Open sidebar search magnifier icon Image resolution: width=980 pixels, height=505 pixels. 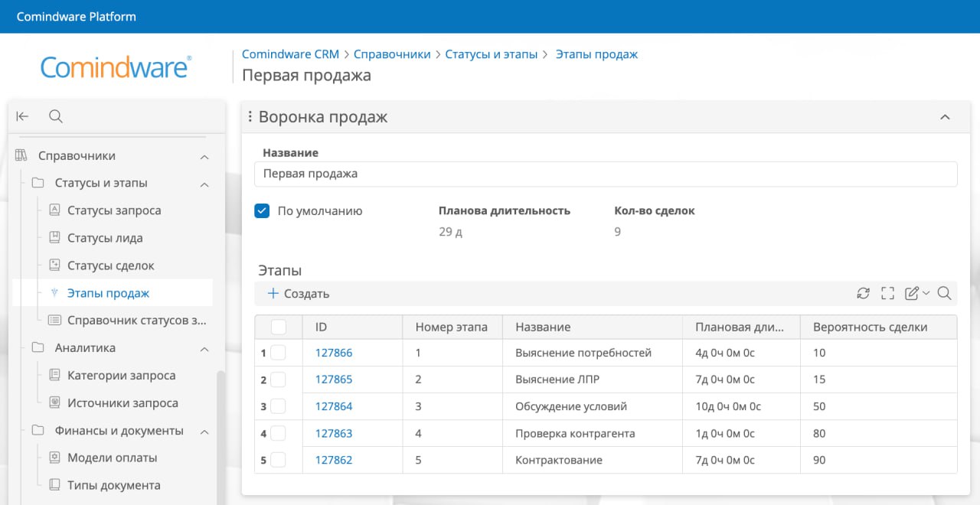55,116
